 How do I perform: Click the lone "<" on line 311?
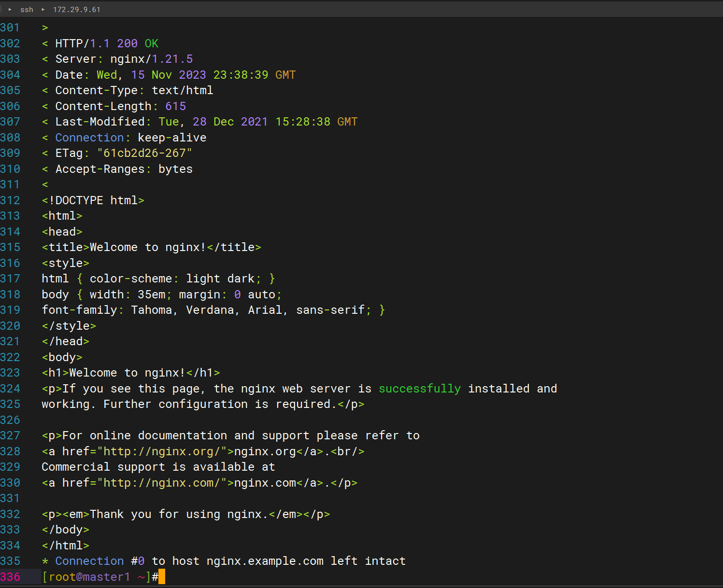point(45,184)
